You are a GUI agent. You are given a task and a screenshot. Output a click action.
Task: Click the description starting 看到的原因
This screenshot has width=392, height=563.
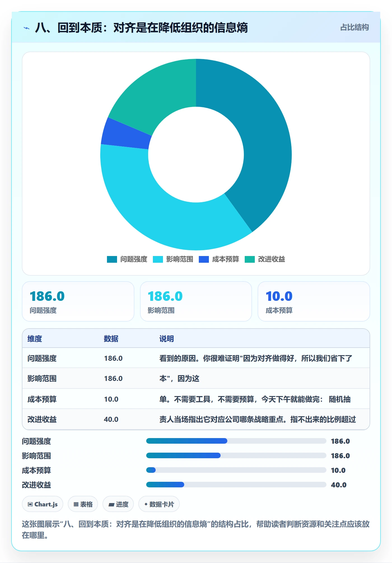pyautogui.click(x=256, y=358)
